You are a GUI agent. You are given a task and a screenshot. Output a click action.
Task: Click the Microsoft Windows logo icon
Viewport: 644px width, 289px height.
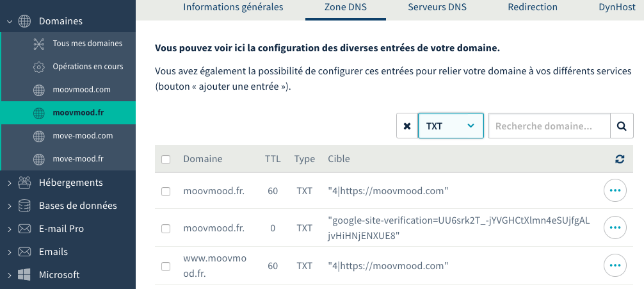(x=25, y=275)
